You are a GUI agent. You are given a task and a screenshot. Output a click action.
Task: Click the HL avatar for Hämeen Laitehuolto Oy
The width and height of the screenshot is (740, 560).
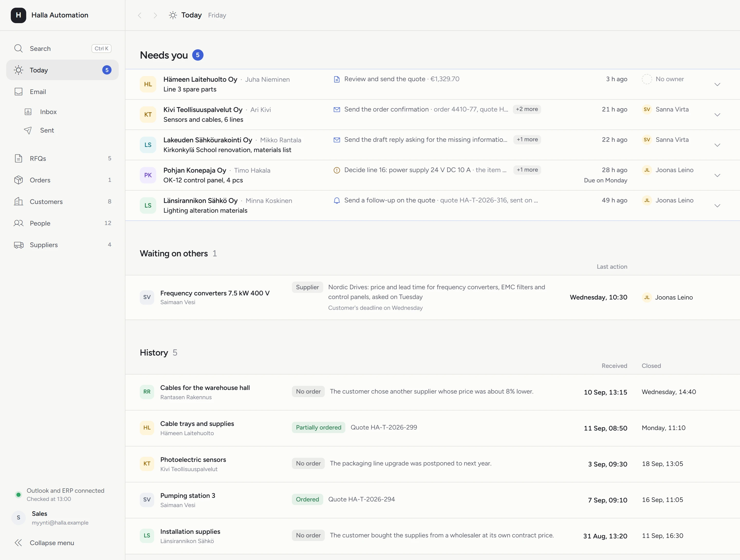tap(148, 84)
